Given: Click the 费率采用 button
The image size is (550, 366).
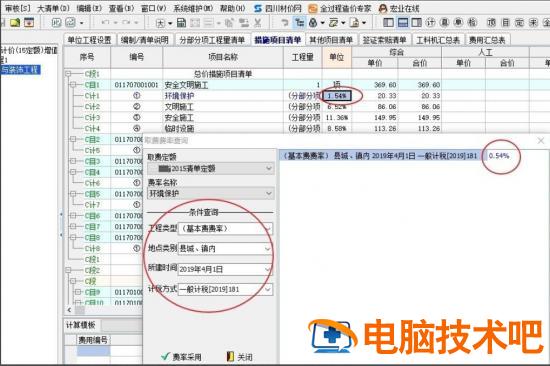Looking at the screenshot, I should (x=181, y=357).
